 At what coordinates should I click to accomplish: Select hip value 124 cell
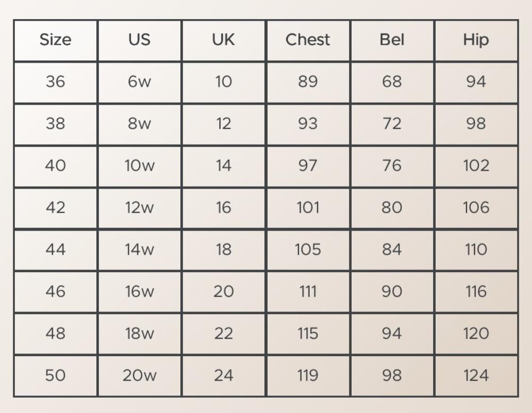click(476, 376)
